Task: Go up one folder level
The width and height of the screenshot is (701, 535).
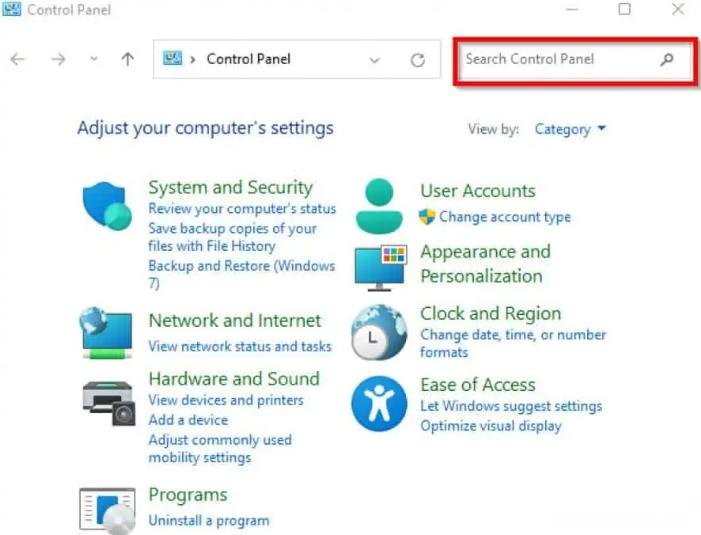Action: tap(128, 59)
